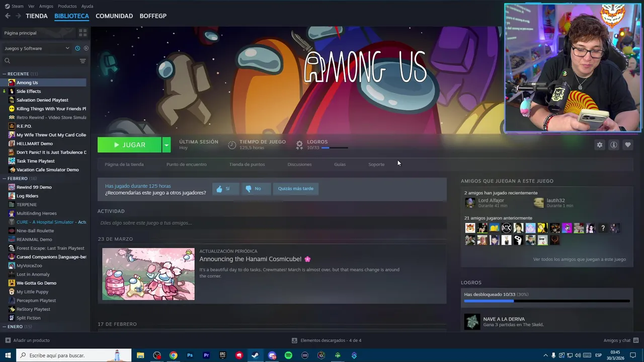The height and width of the screenshot is (362, 644).
Task: Click Añadir un producto
Action: click(x=28, y=340)
